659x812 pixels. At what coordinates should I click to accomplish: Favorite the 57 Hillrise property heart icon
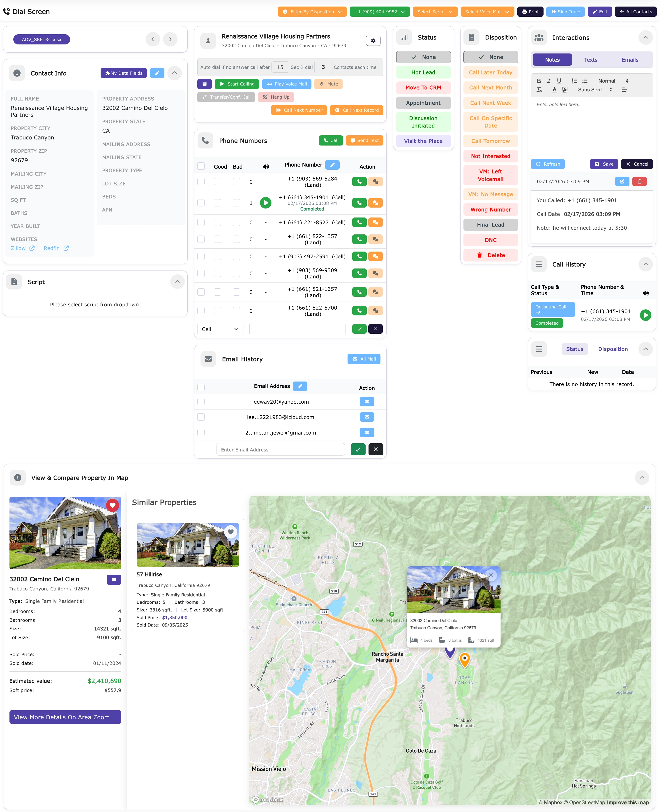pyautogui.click(x=231, y=532)
